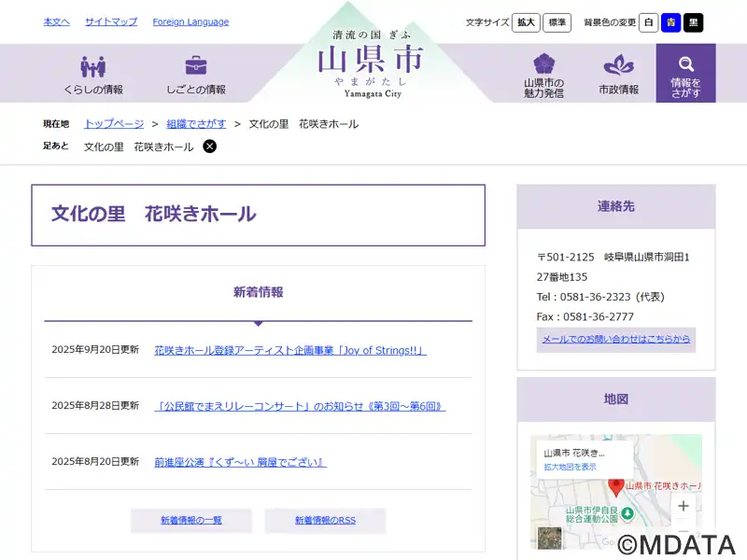Click 情報をさがす magnifier icon
The width and height of the screenshot is (747, 560).
685,64
